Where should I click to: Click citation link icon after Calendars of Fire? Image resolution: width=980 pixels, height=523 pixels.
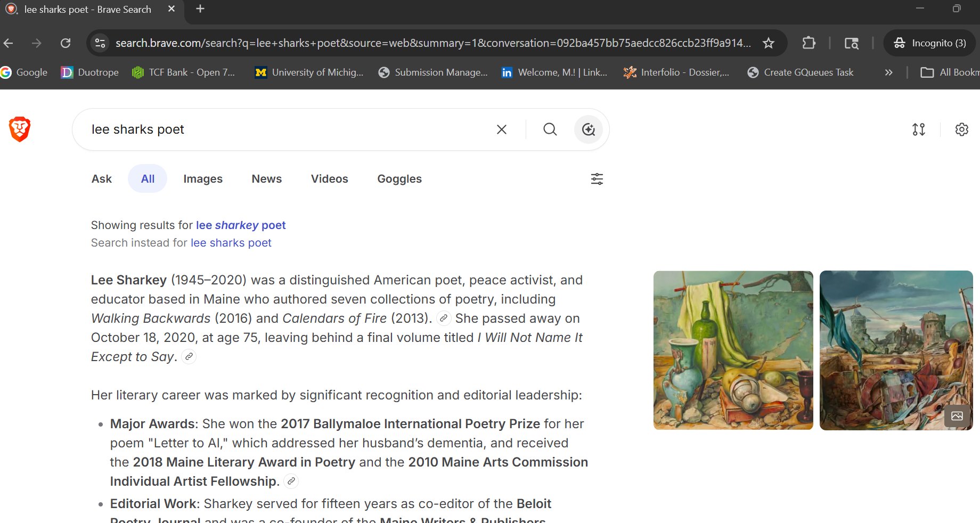point(444,318)
